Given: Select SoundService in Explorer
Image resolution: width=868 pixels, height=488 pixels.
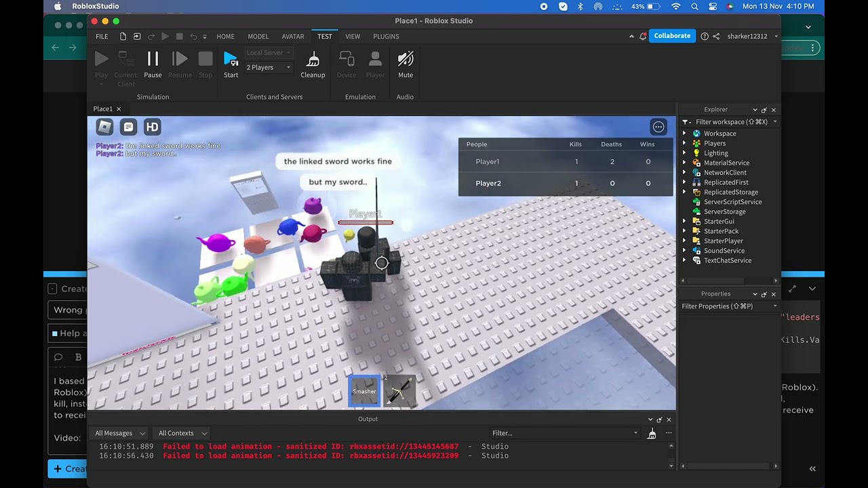Looking at the screenshot, I should (724, 251).
